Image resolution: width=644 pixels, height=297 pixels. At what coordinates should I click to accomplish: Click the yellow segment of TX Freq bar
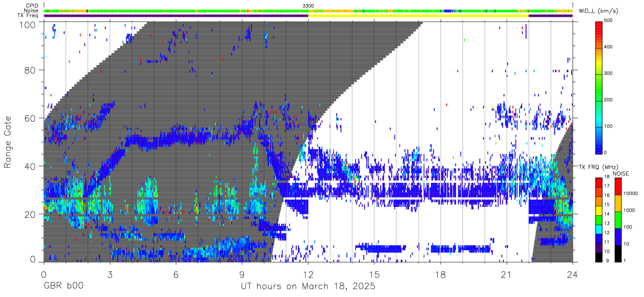click(418, 16)
